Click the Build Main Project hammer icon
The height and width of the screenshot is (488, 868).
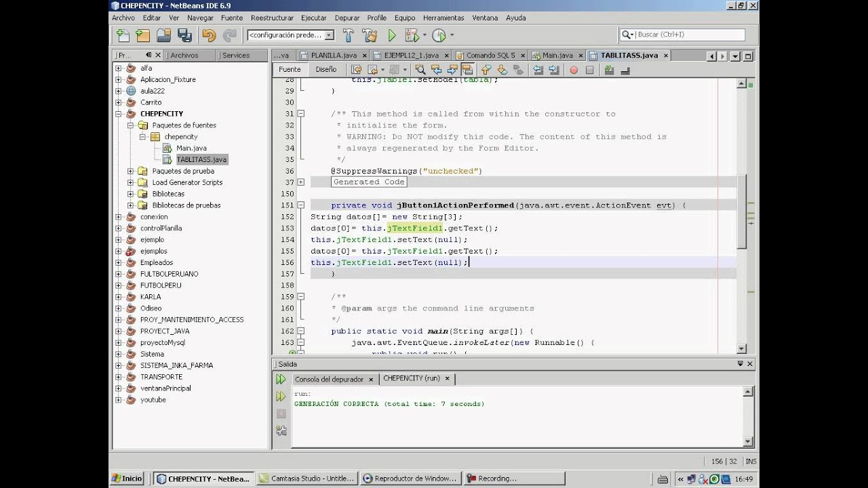[x=349, y=35]
